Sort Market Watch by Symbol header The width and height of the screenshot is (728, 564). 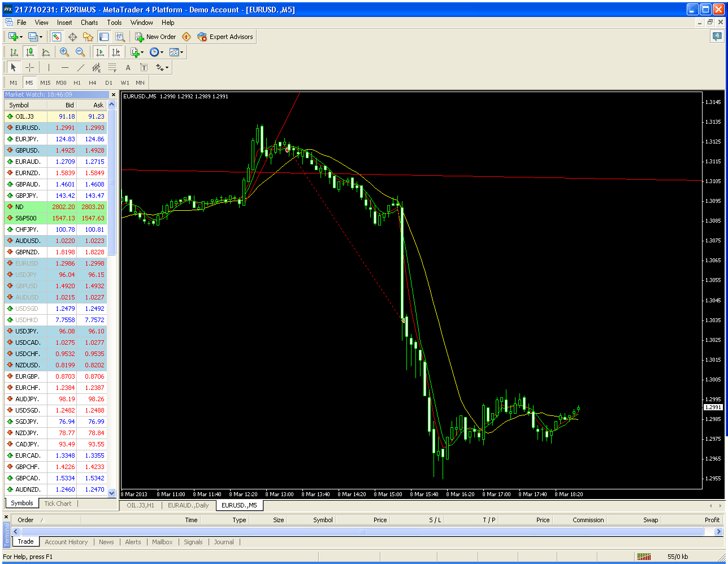(26, 105)
